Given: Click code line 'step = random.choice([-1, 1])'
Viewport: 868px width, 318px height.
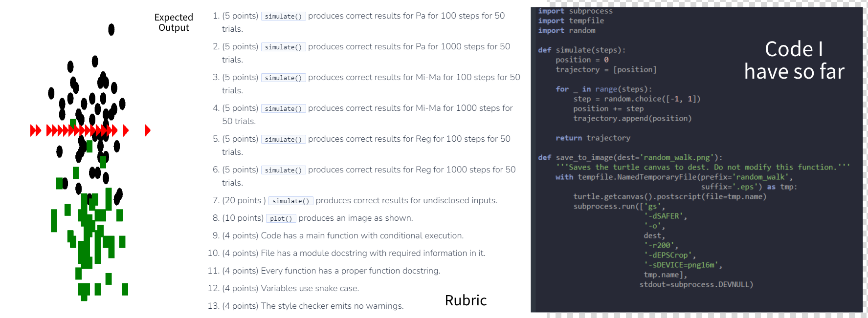Looking at the screenshot, I should (x=637, y=99).
